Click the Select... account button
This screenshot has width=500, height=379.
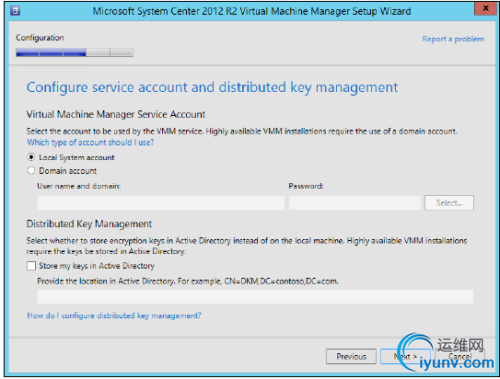(449, 203)
